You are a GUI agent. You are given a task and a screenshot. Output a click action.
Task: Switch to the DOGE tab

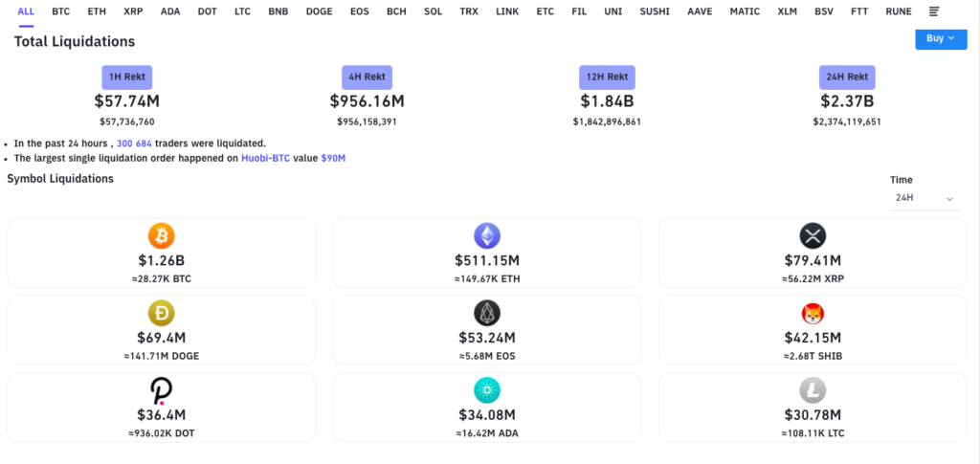pos(320,11)
